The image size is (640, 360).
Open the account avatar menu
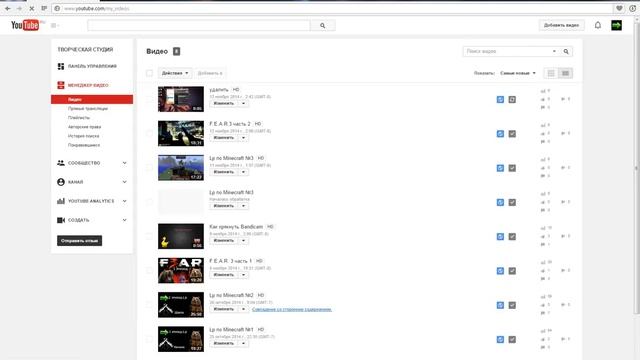616,25
